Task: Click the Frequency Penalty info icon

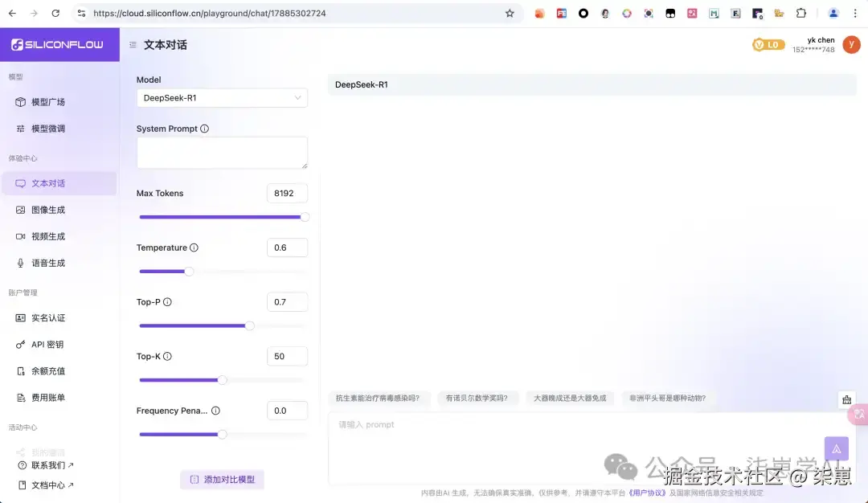Action: pos(215,411)
